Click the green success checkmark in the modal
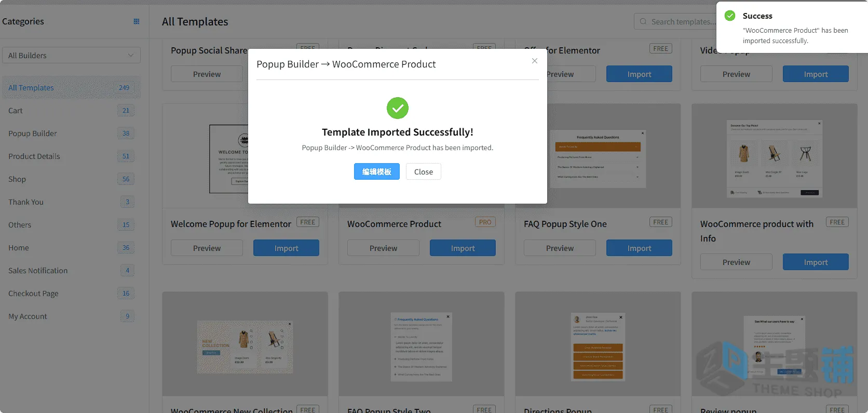 tap(398, 108)
